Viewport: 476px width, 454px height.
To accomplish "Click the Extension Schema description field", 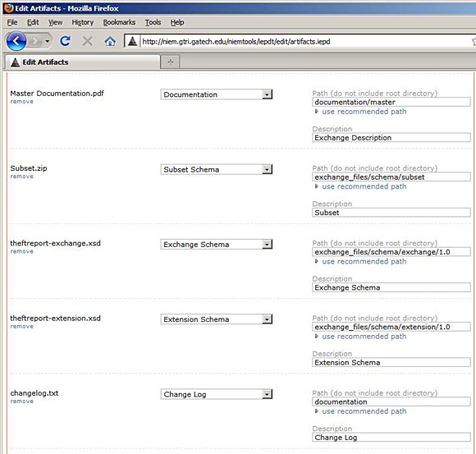I will pos(391,363).
